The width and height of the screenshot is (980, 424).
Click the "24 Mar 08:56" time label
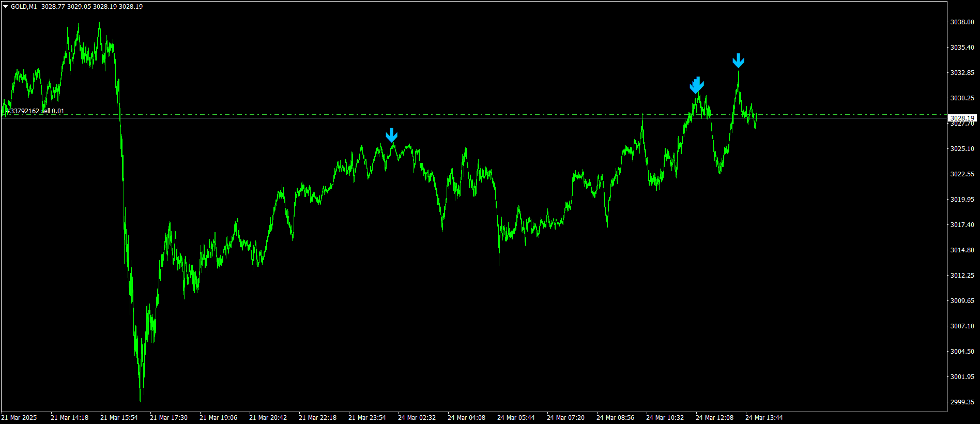pos(615,418)
